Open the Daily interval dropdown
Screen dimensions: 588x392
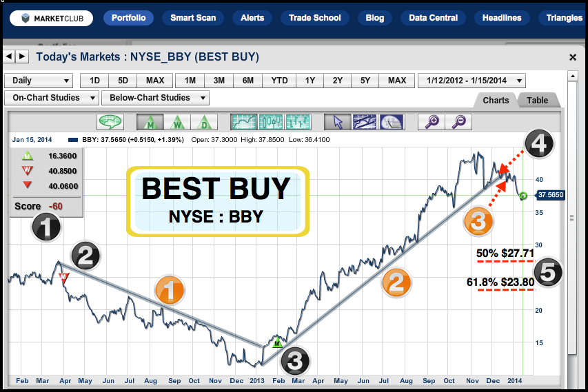[39, 81]
